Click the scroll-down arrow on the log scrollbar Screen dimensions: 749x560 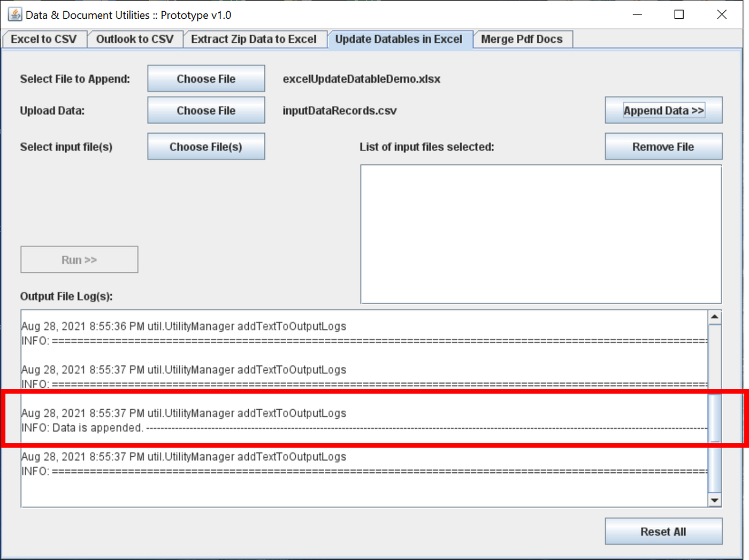click(x=715, y=501)
